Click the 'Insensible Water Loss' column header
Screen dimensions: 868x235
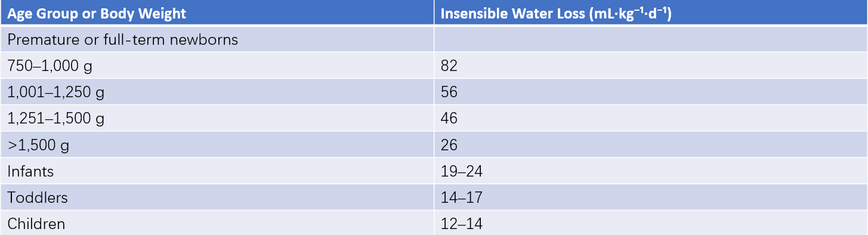coord(651,13)
